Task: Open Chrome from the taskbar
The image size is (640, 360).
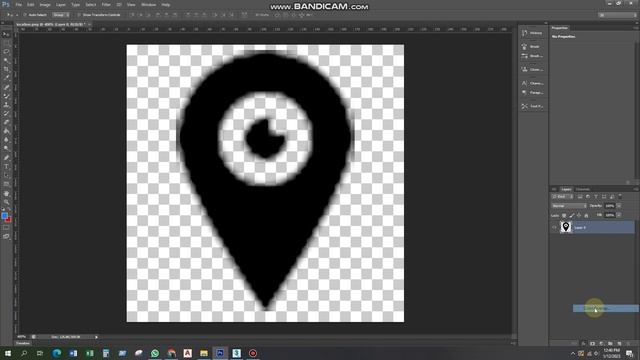Action: coord(171,353)
